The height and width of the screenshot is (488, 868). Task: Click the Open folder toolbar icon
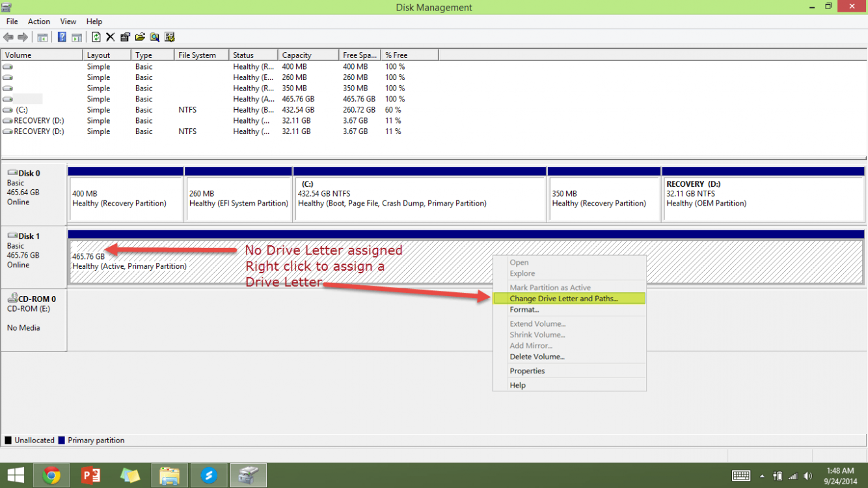[x=140, y=37]
